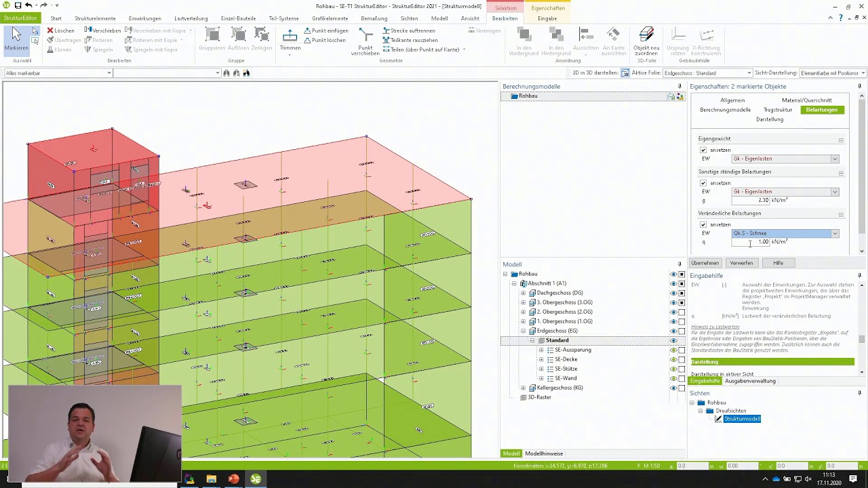The height and width of the screenshot is (488, 868).
Task: Open PowerPoint from the Windows taskbar
Action: coord(233,479)
